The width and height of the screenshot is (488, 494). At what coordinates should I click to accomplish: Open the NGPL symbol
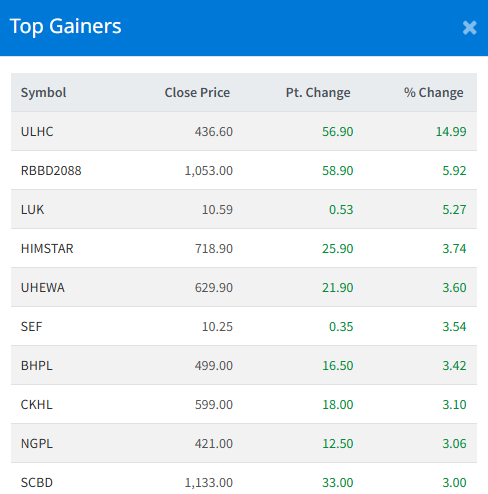(x=37, y=443)
